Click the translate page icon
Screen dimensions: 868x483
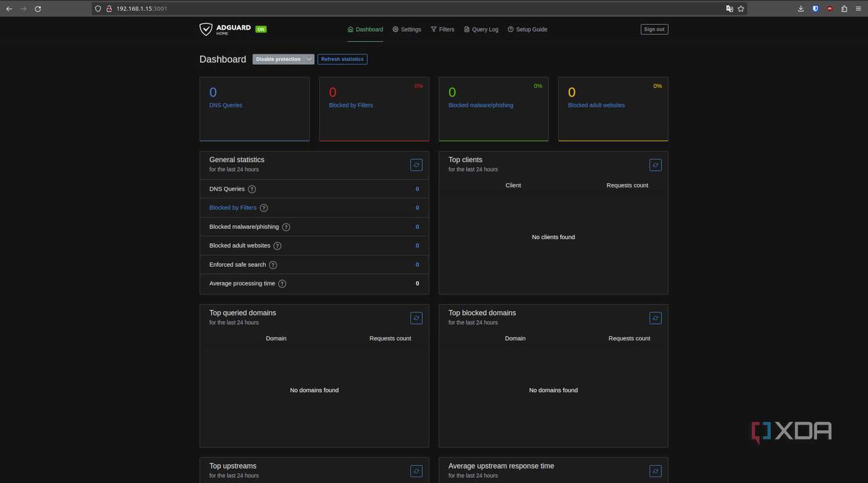coord(729,9)
